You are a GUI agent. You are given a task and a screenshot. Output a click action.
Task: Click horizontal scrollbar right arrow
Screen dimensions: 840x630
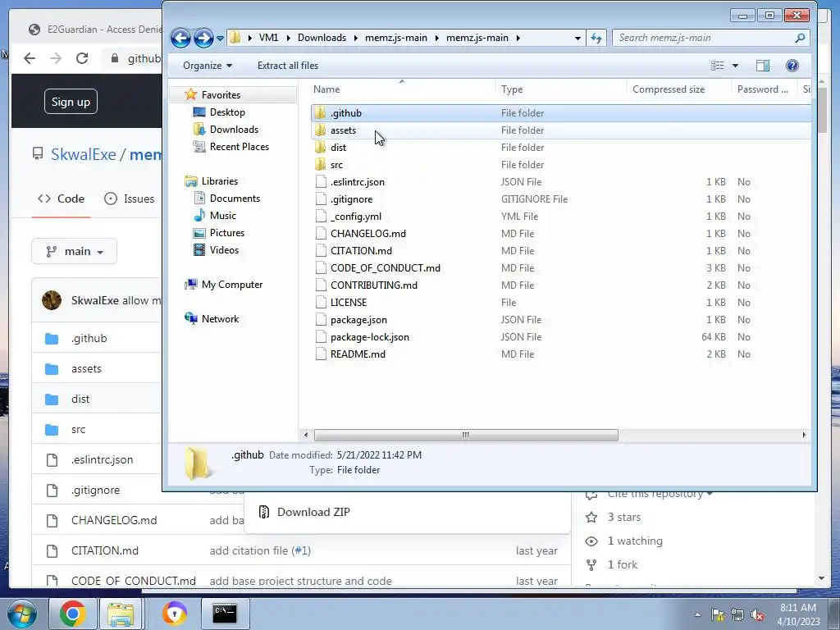[x=804, y=435]
